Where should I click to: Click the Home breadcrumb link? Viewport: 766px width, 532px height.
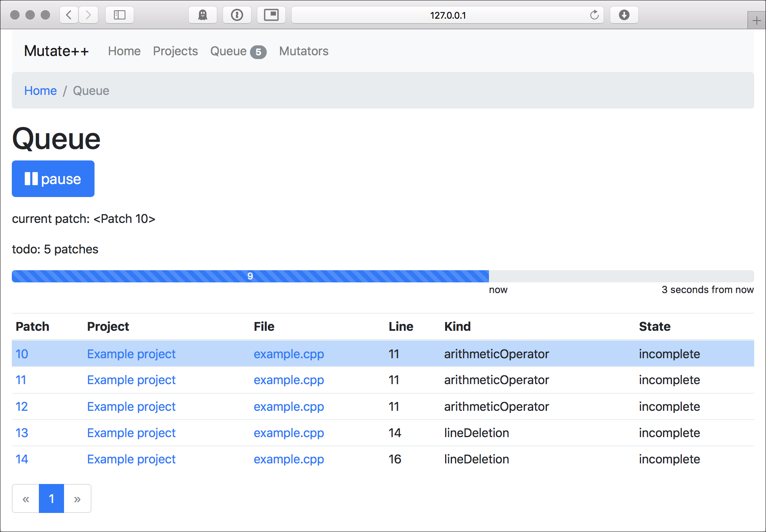point(40,91)
